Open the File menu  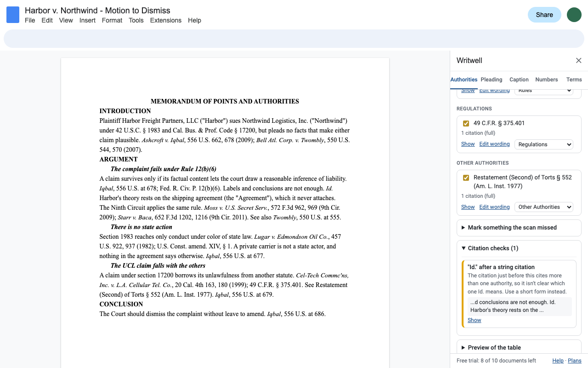pos(30,20)
